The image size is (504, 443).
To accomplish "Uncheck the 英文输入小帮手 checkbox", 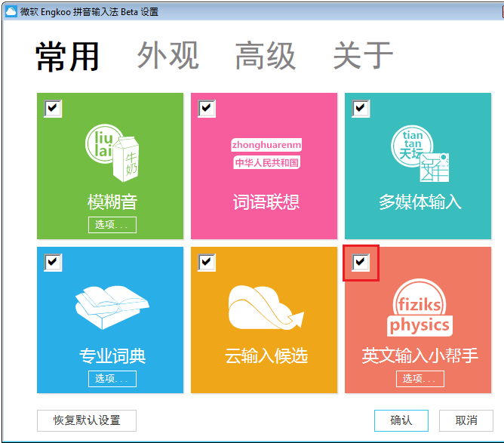I will pyautogui.click(x=361, y=263).
